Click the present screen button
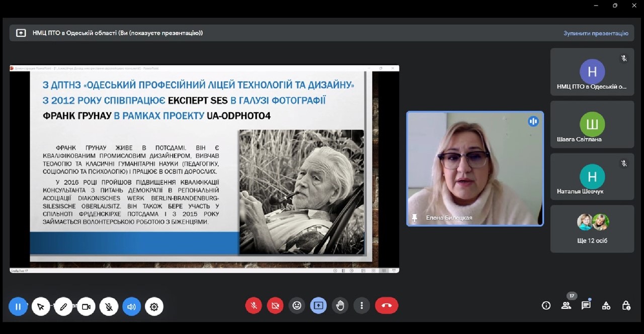This screenshot has height=334, width=644. pyautogui.click(x=318, y=305)
